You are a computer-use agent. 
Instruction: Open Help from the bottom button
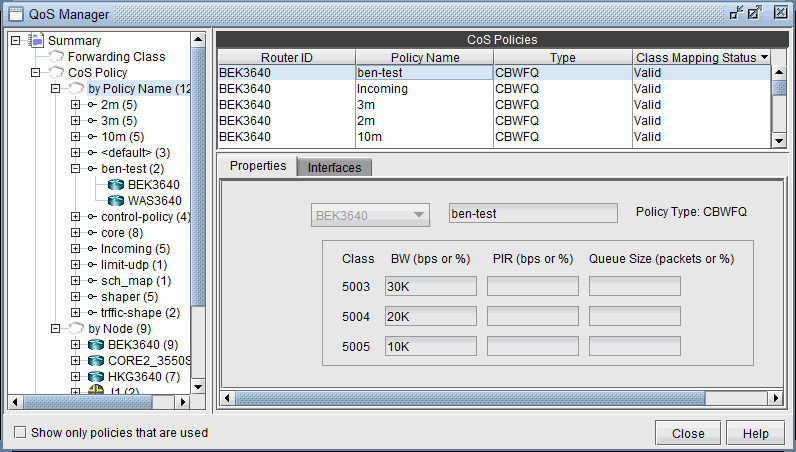755,433
